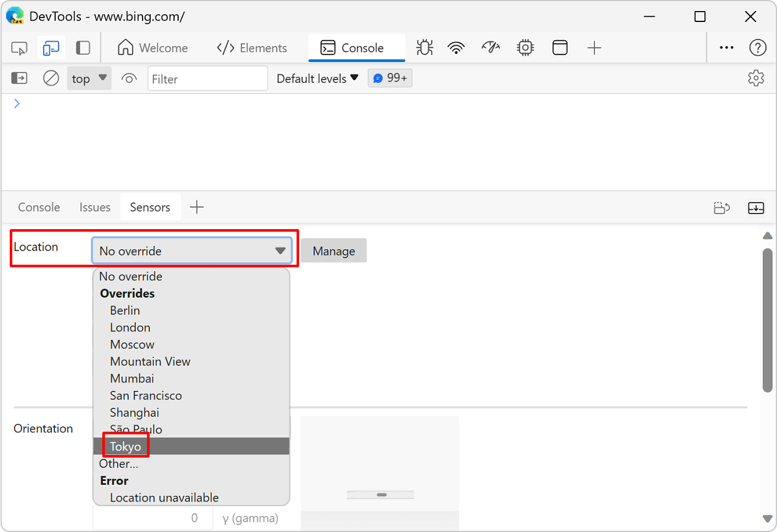777x532 pixels.
Task: Toggle the activity bar dock location icon
Action: (x=83, y=48)
